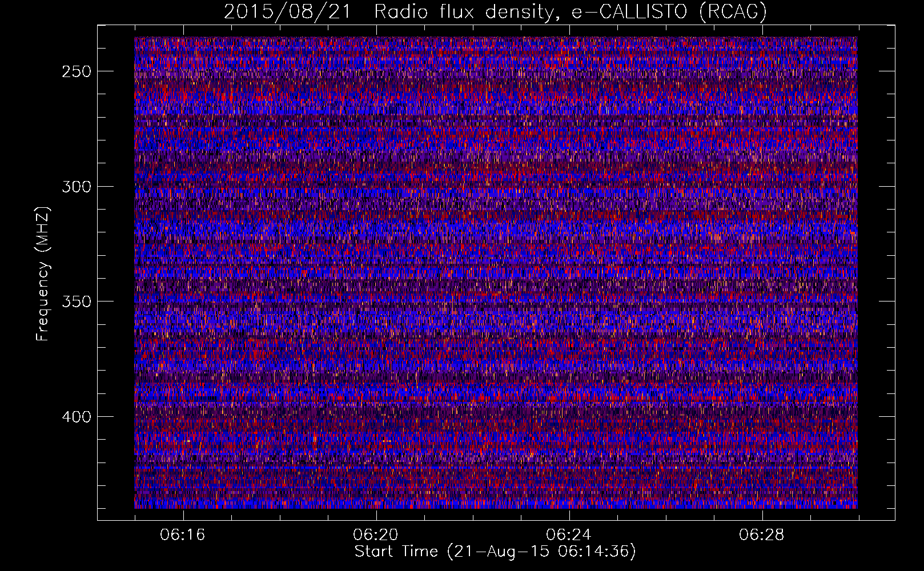924x571 pixels.
Task: Click the 06:24 time tick label
Action: coord(569,535)
